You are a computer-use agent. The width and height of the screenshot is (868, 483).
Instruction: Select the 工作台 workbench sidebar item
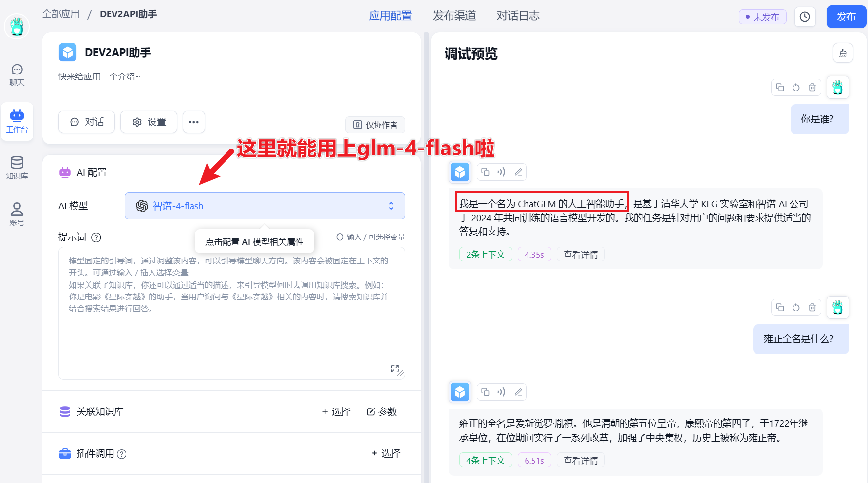17,121
